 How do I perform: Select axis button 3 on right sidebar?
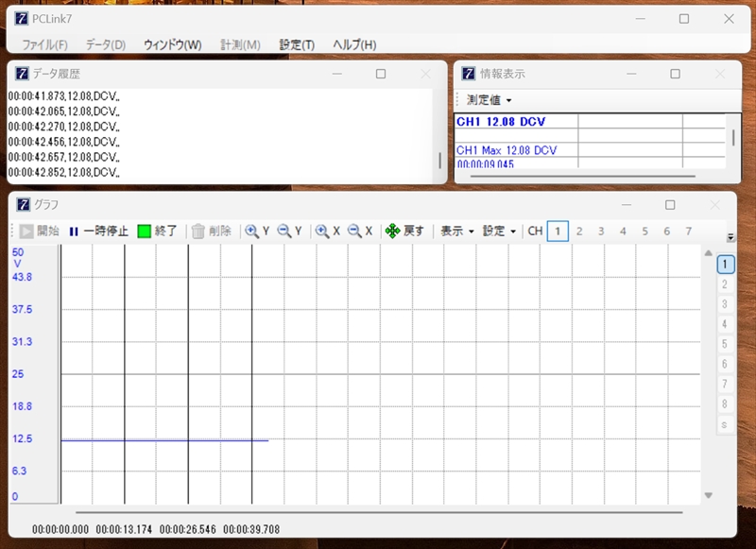[x=725, y=304]
